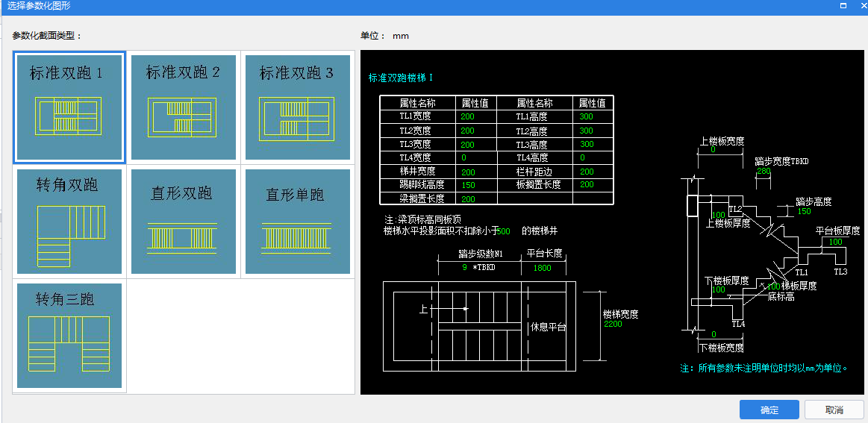Image resolution: width=868 pixels, height=423 pixels.
Task: Edit 踏步宽度TBKD value 280
Action: (x=764, y=171)
